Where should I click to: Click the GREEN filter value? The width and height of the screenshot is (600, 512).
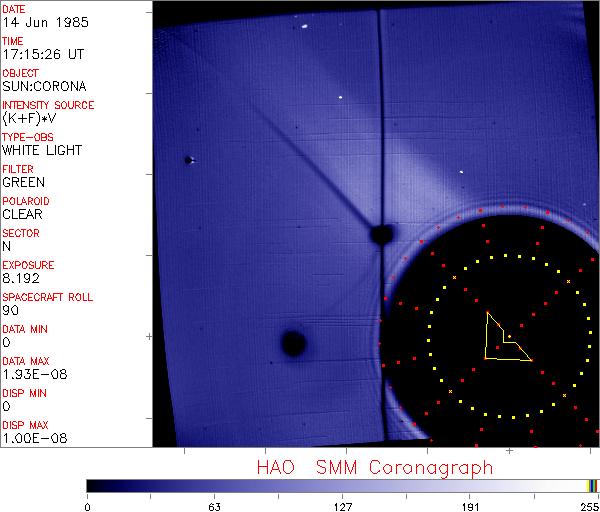(23, 182)
